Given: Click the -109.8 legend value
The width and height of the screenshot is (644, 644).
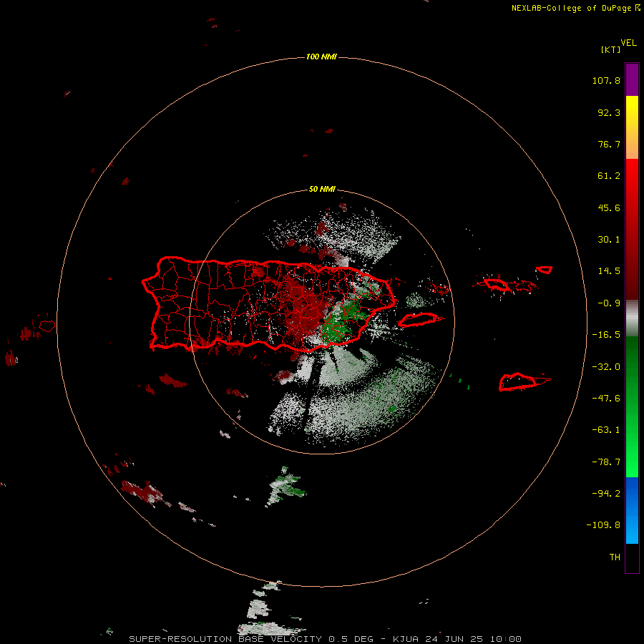Looking at the screenshot, I should click(x=603, y=525).
